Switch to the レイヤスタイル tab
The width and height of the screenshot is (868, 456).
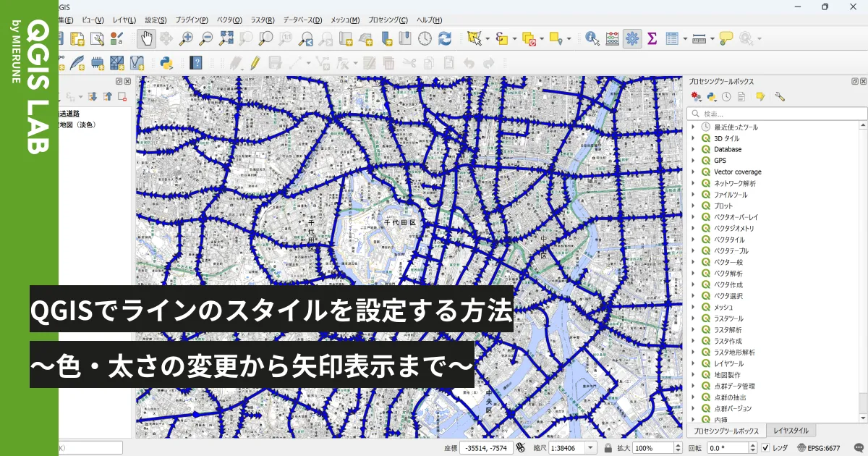pos(792,431)
